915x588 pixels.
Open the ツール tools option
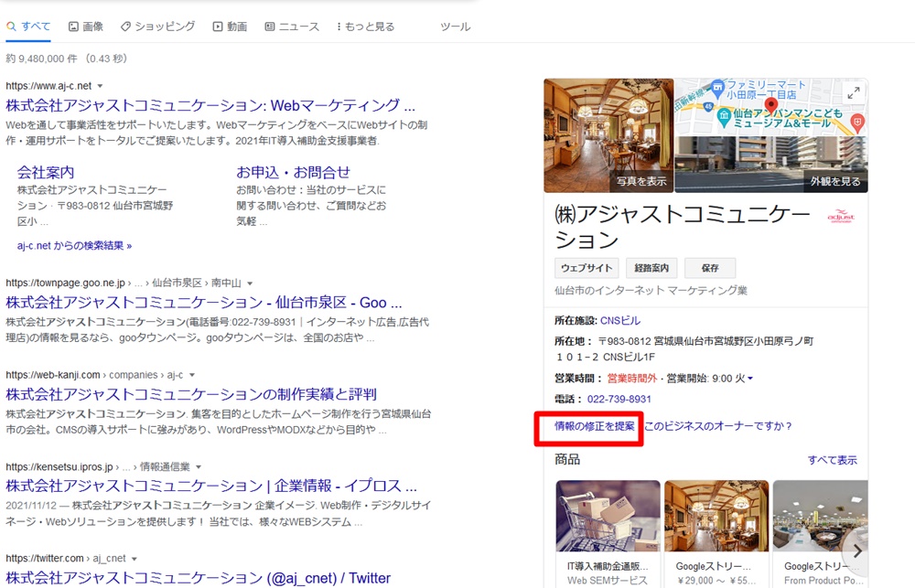(455, 27)
